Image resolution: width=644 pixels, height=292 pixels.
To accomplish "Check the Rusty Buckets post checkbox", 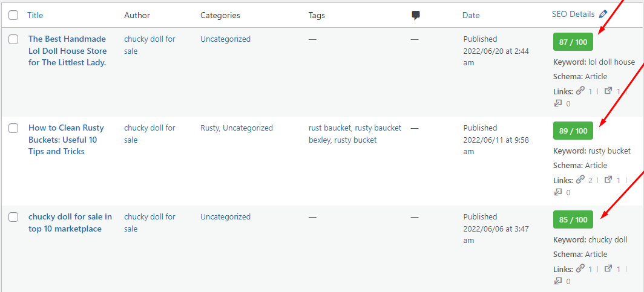I will (13, 128).
